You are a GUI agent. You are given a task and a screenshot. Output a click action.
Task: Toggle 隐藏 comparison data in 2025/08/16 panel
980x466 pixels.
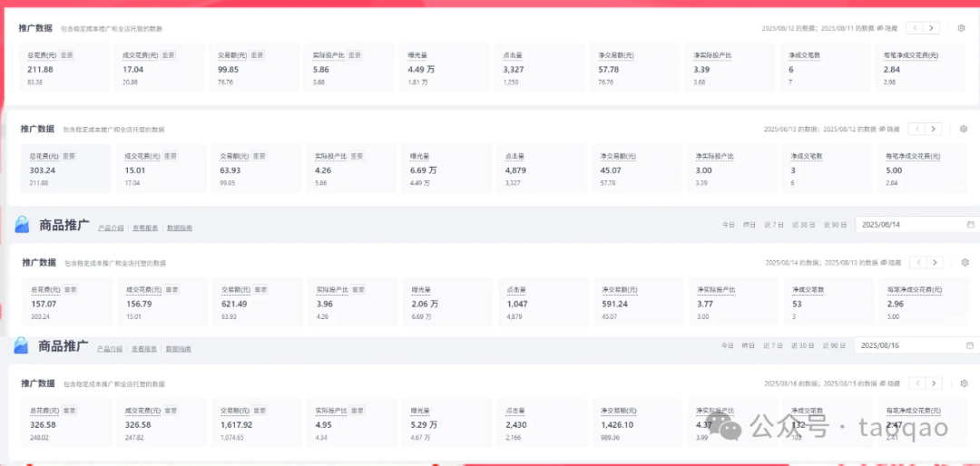pyautogui.click(x=890, y=383)
